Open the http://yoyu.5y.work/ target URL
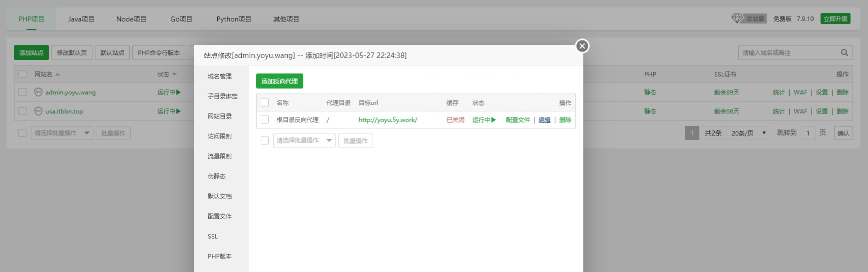This screenshot has height=272, width=868. pos(388,119)
